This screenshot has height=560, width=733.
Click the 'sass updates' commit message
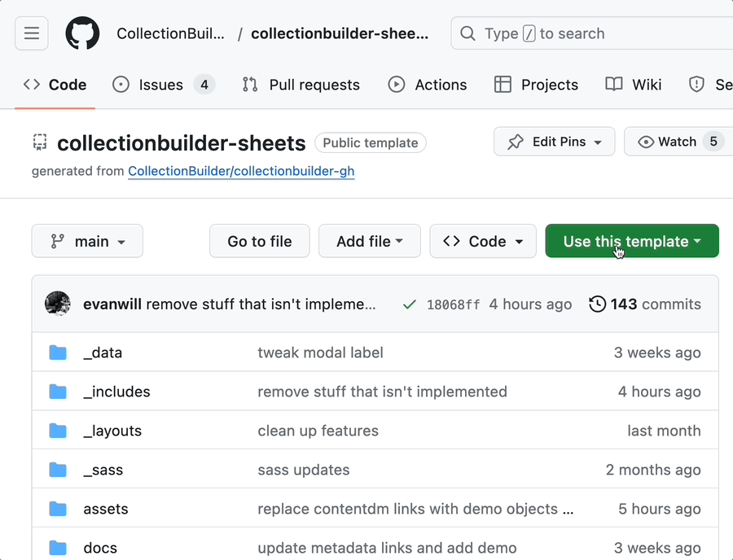(304, 470)
